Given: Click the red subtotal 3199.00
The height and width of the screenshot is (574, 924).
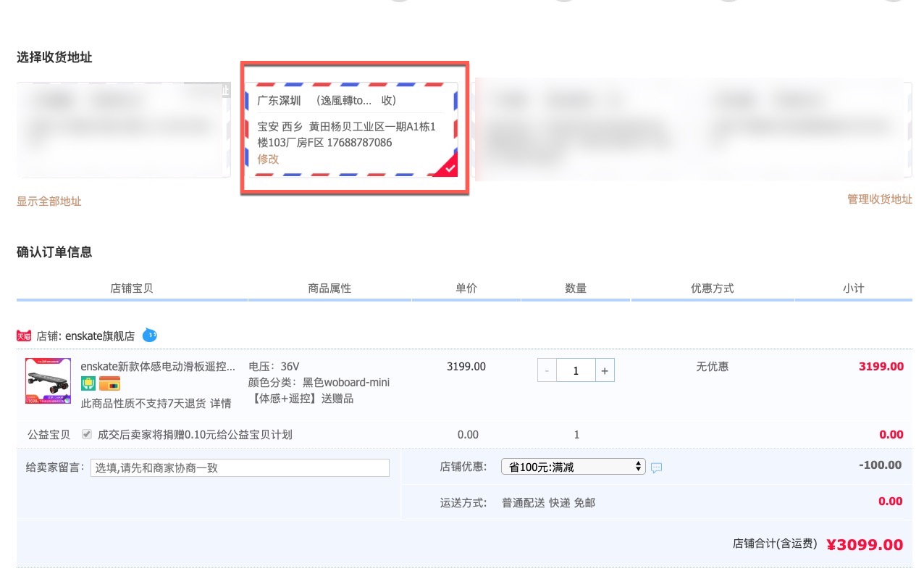Looking at the screenshot, I should click(x=881, y=367).
